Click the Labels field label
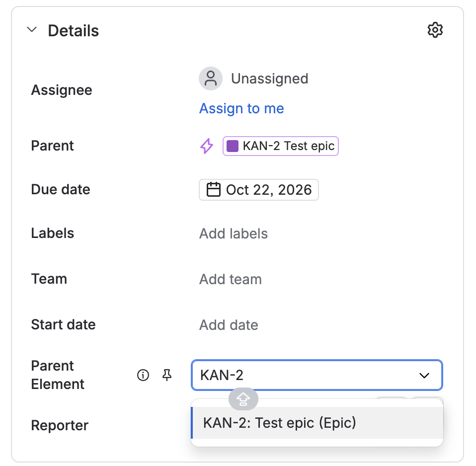This screenshot has height=466, width=476. [53, 233]
